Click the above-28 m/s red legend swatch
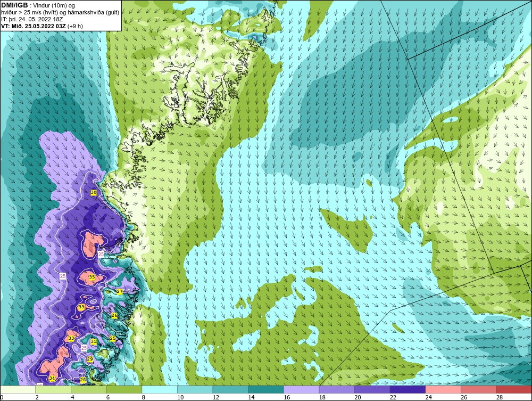 pos(514,389)
